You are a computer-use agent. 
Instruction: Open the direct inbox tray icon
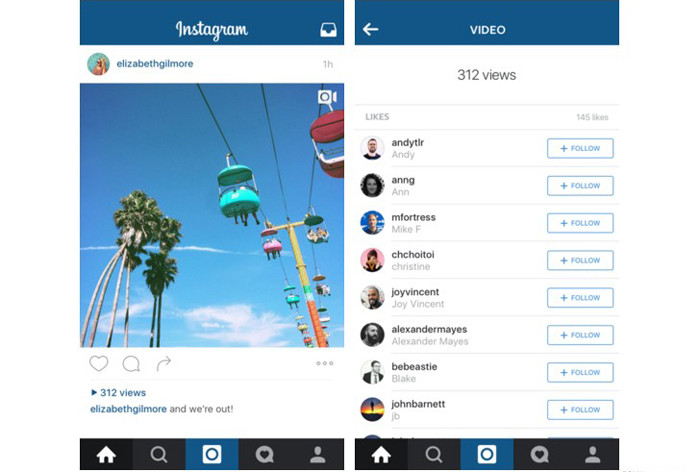(x=328, y=30)
